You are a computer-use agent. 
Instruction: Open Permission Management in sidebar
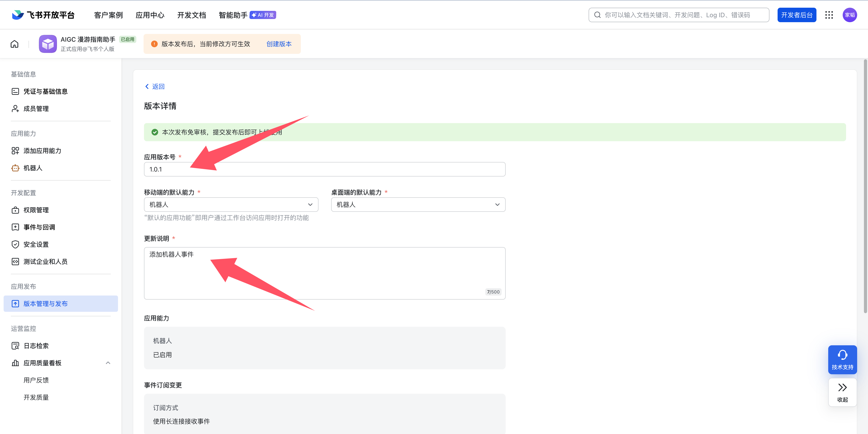coord(36,210)
